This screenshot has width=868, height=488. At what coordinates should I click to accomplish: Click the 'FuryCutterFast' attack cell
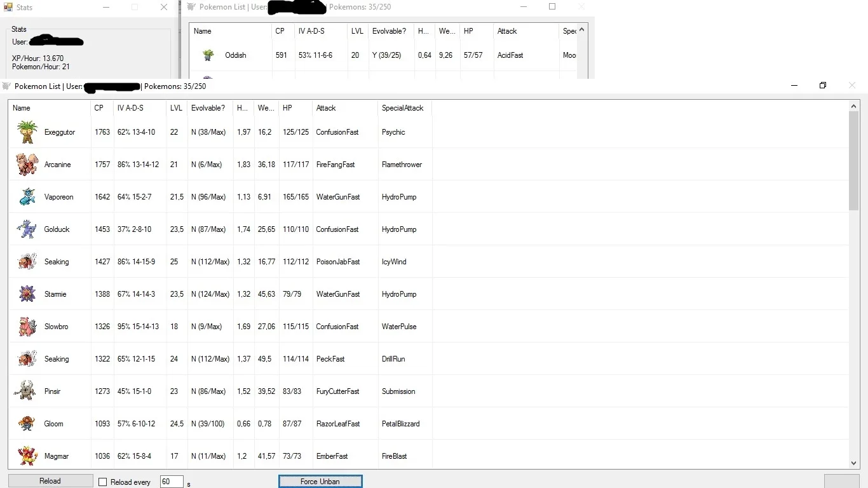338,391
